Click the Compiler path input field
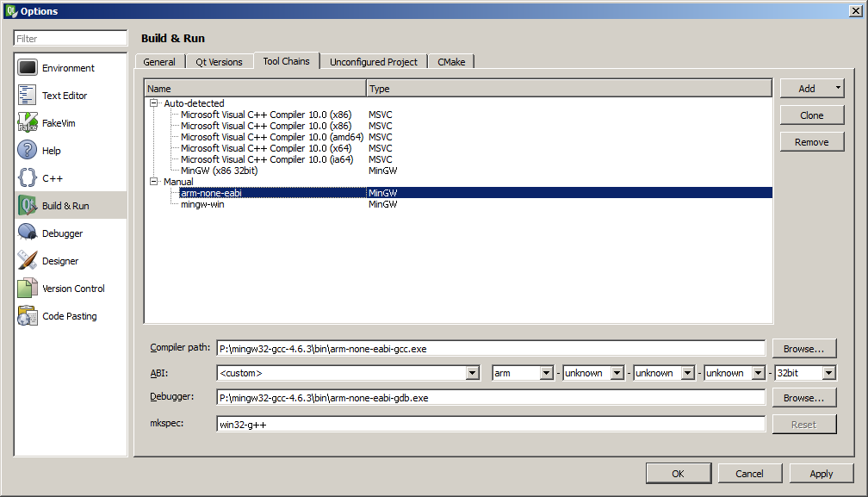This screenshot has height=497, width=868. click(x=491, y=349)
